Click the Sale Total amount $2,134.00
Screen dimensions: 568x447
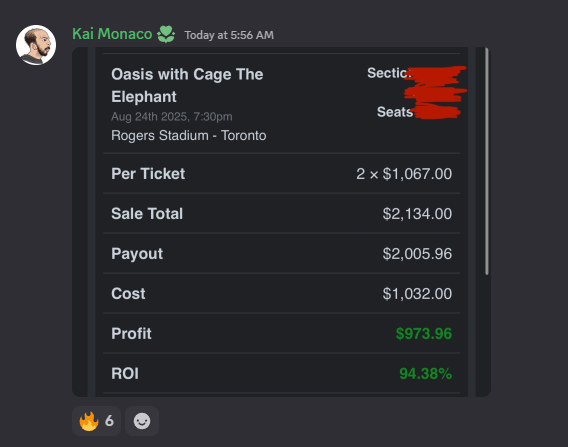pyautogui.click(x=417, y=214)
